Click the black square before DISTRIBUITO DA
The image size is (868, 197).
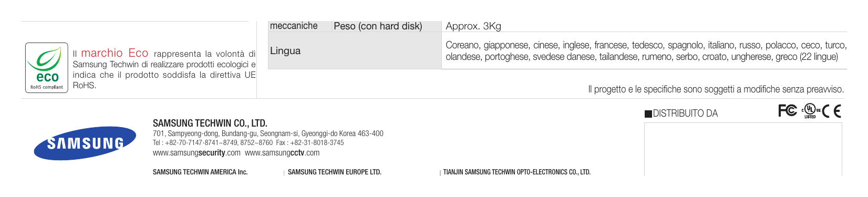(x=648, y=114)
